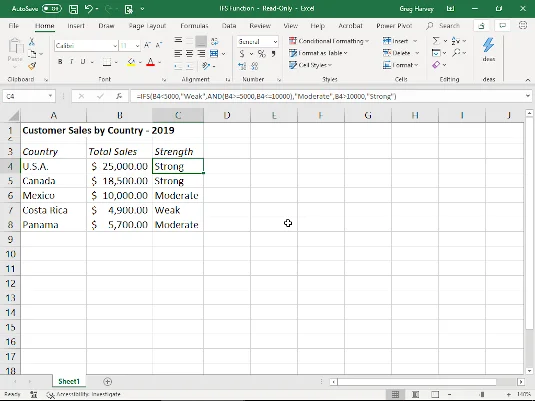Expand the Name Box dropdown arrow

click(50, 96)
